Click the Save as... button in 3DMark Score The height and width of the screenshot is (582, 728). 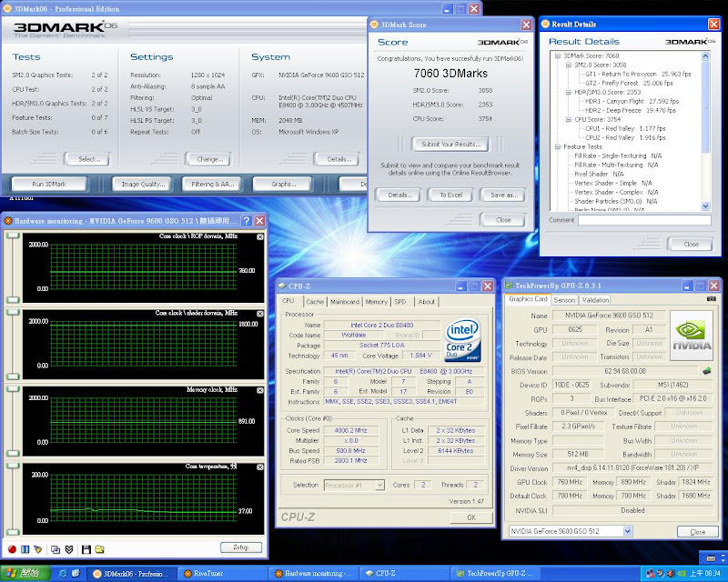tap(504, 195)
